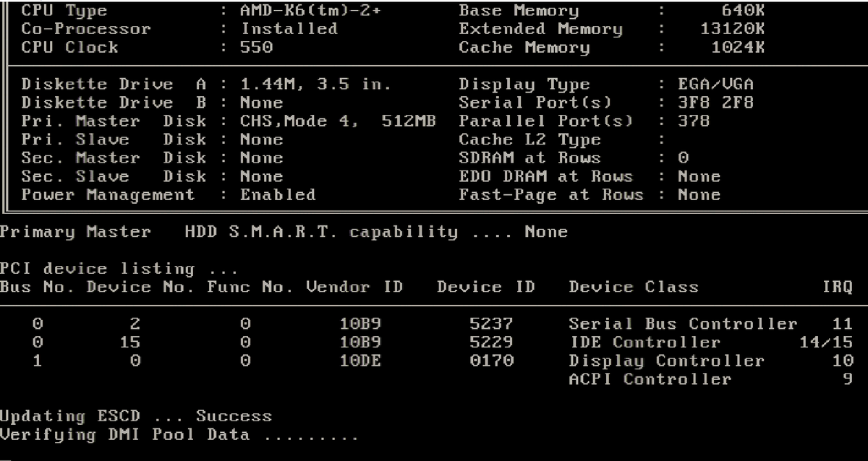Image resolution: width=868 pixels, height=461 pixels.
Task: Select the Diskette Drive B label
Action: click(x=114, y=103)
